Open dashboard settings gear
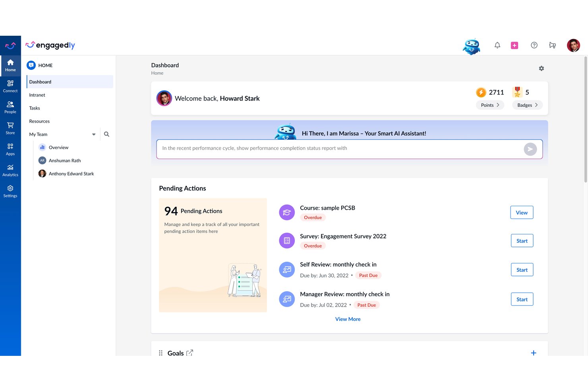The height and width of the screenshot is (392, 588). (x=541, y=68)
